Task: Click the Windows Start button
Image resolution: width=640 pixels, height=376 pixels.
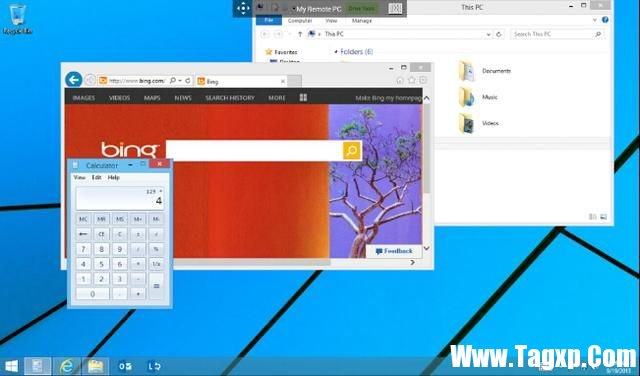Action: pos(11,366)
